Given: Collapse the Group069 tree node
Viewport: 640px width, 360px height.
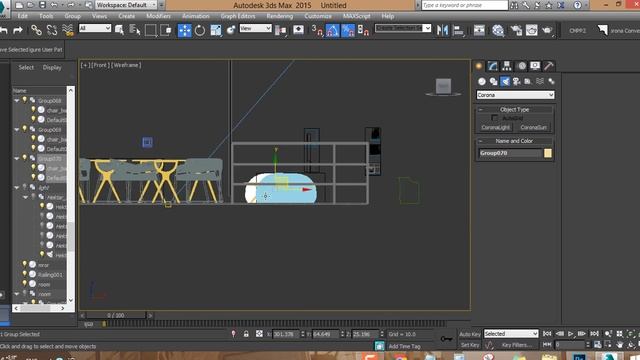Looking at the screenshot, I should pyautogui.click(x=17, y=129).
